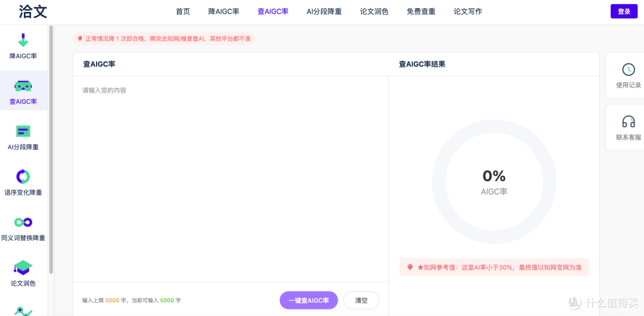Click the 登录 login button

(624, 11)
